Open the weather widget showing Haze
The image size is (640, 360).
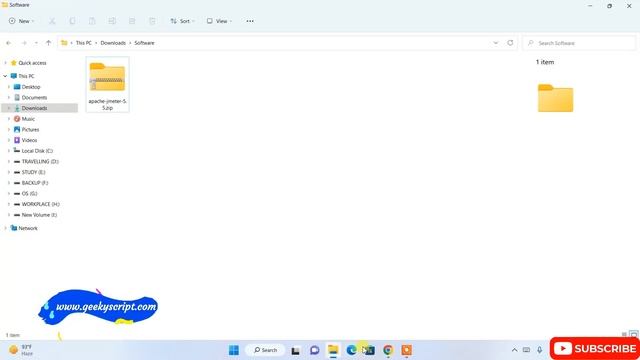21,350
